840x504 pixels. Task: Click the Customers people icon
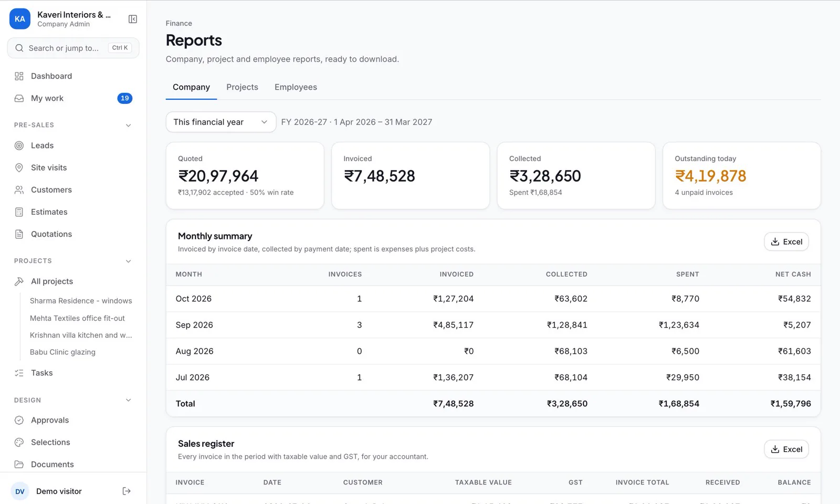pos(19,190)
